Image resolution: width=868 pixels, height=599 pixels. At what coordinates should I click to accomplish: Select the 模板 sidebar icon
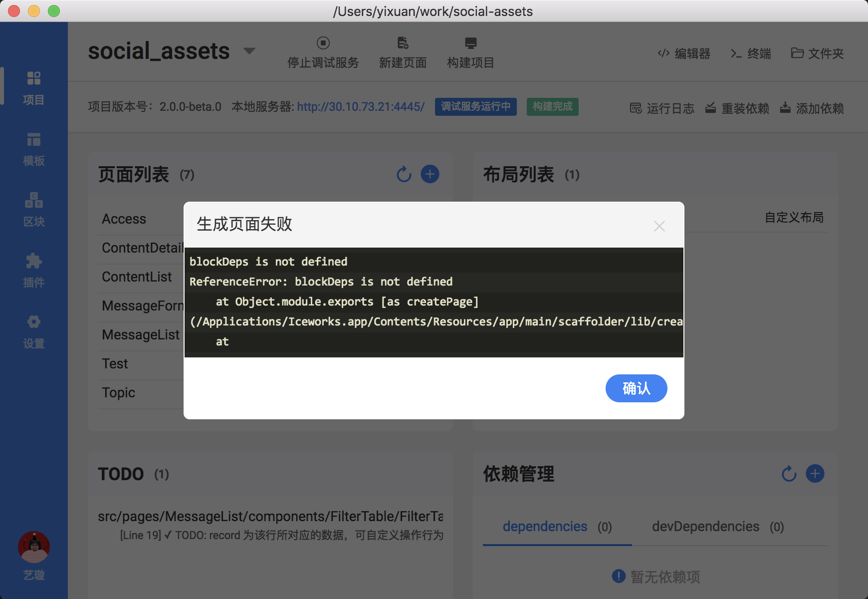click(x=33, y=148)
